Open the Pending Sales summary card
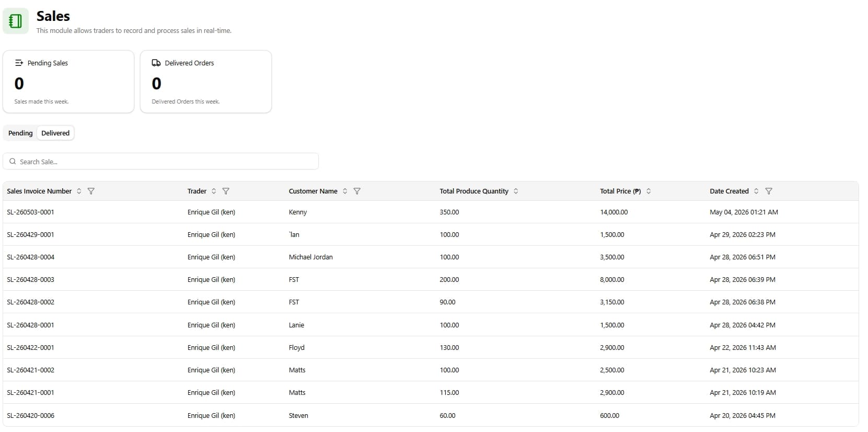 (x=68, y=82)
